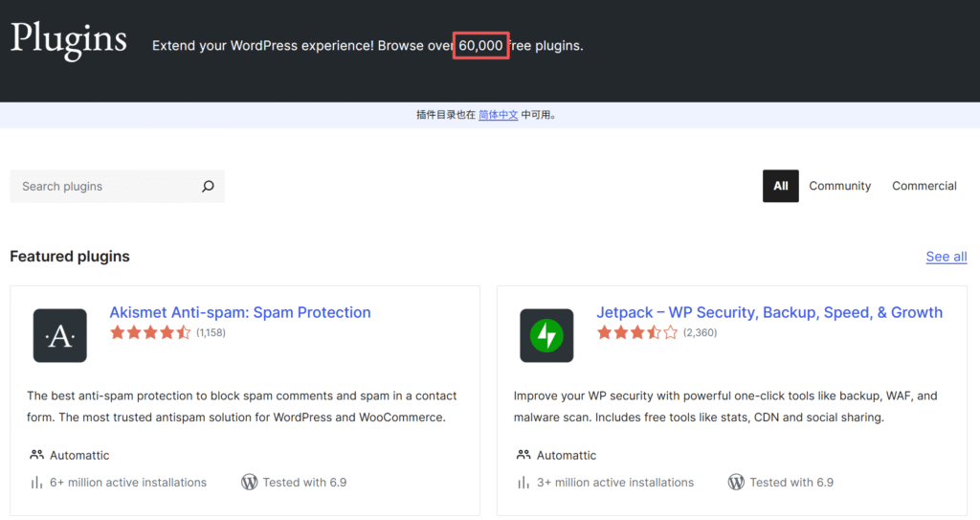
Task: Click the Akismet star rating
Action: pos(150,332)
